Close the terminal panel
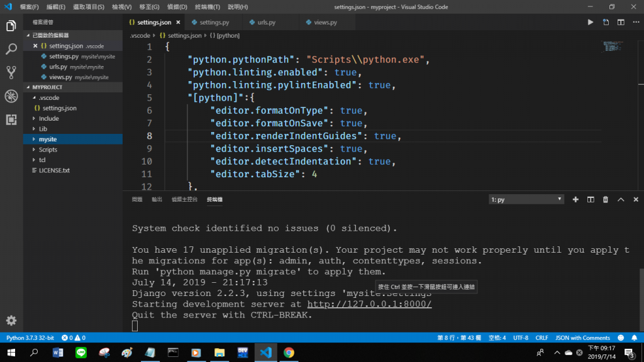 pyautogui.click(x=636, y=199)
